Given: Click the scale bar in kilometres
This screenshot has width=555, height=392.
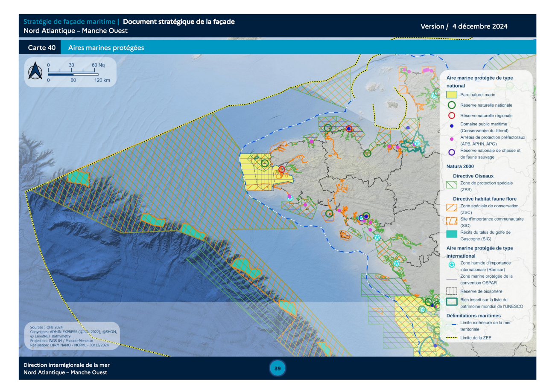Looking at the screenshot, I should click(73, 75).
